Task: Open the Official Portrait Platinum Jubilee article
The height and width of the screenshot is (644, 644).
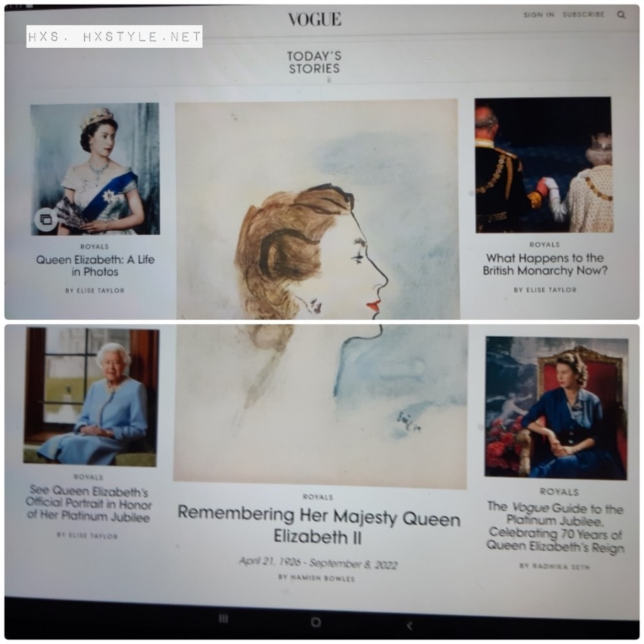Action: click(x=88, y=503)
